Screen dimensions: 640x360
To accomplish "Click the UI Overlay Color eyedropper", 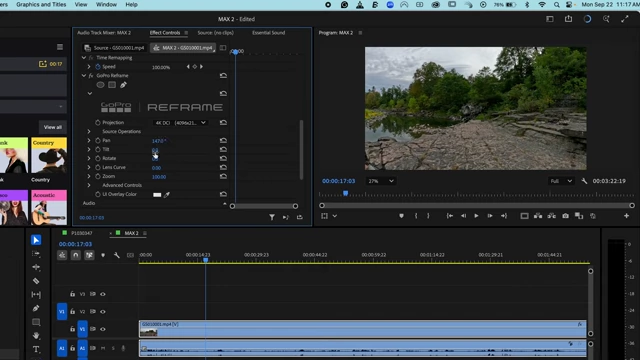I will click(x=167, y=195).
